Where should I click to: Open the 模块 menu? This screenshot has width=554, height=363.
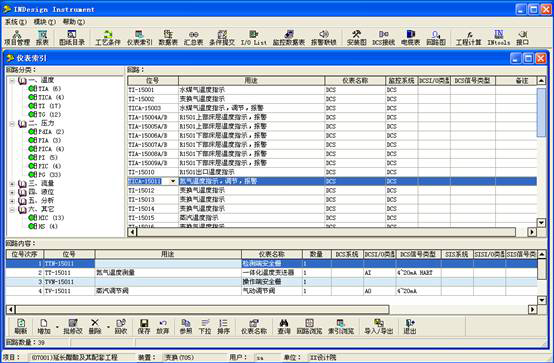click(x=45, y=22)
